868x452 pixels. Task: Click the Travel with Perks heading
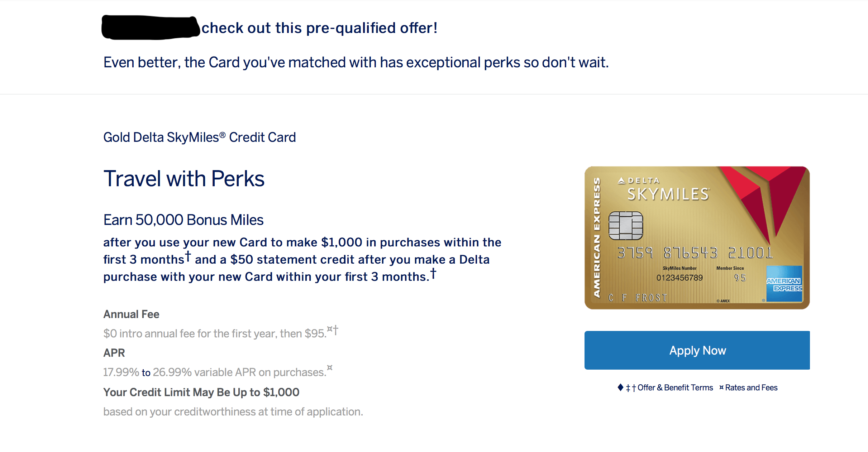coord(184,178)
